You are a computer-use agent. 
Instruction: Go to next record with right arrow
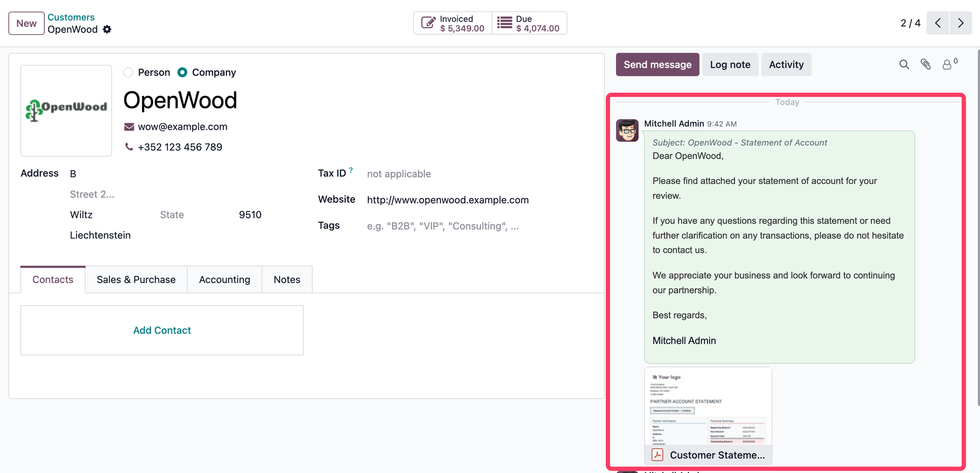tap(961, 23)
